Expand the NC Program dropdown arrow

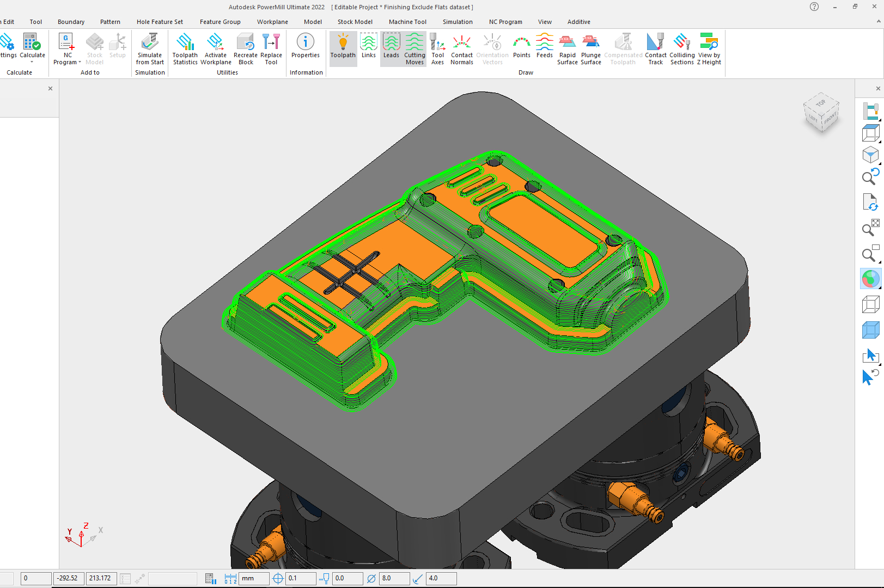(80, 62)
